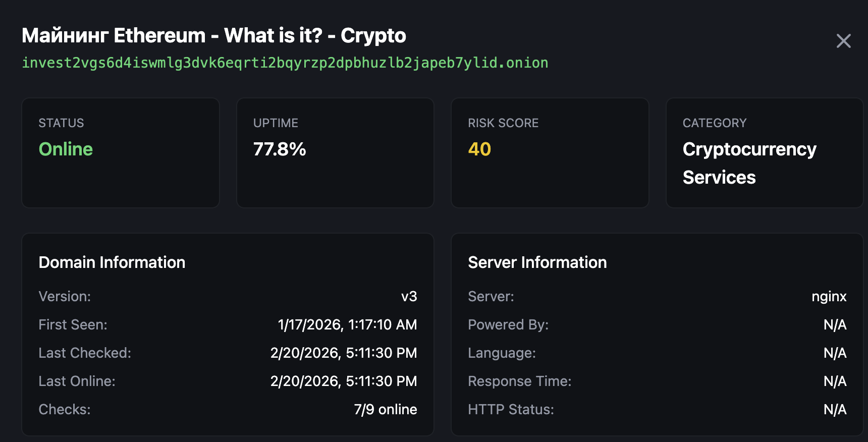Select the 'Майнинг Ethereum - What is it?' title
This screenshot has height=442, width=868.
click(214, 35)
